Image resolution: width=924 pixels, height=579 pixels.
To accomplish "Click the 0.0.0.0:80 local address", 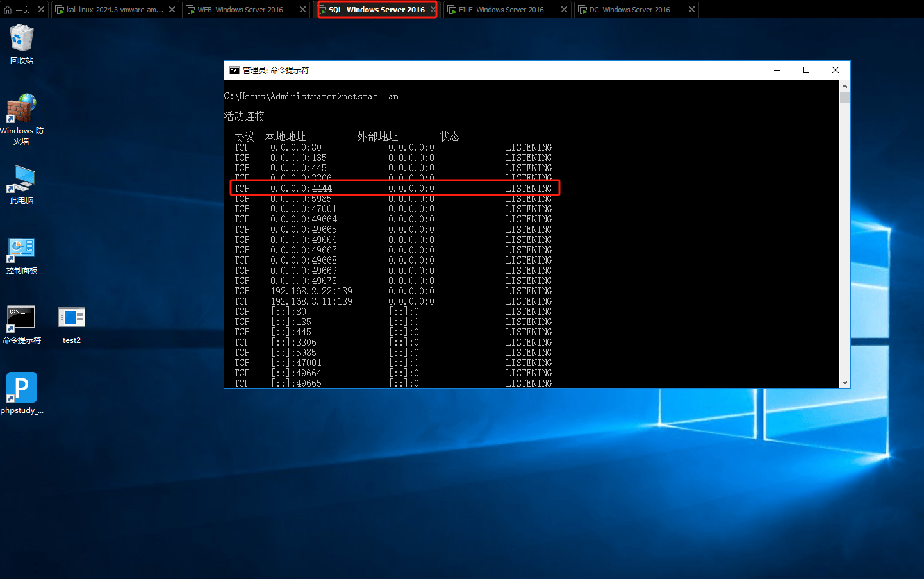I will [296, 147].
